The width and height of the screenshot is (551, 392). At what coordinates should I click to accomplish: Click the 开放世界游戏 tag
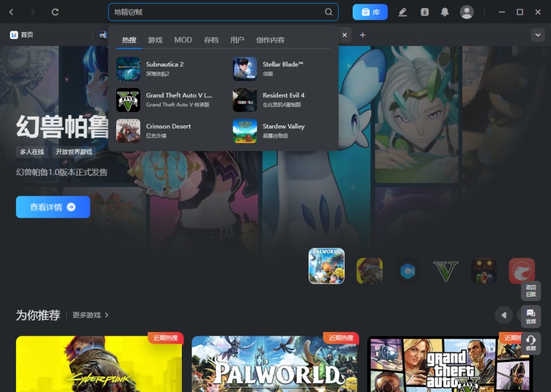(x=74, y=152)
